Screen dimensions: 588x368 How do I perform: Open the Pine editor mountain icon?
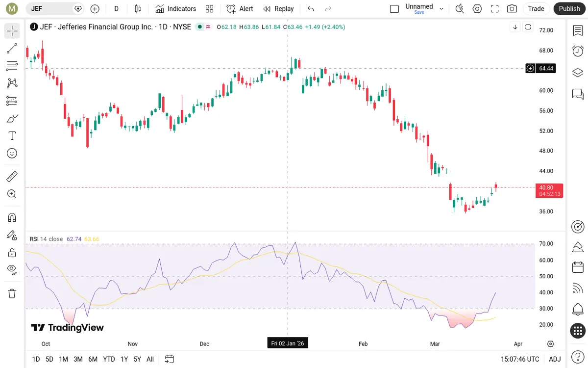(578, 246)
